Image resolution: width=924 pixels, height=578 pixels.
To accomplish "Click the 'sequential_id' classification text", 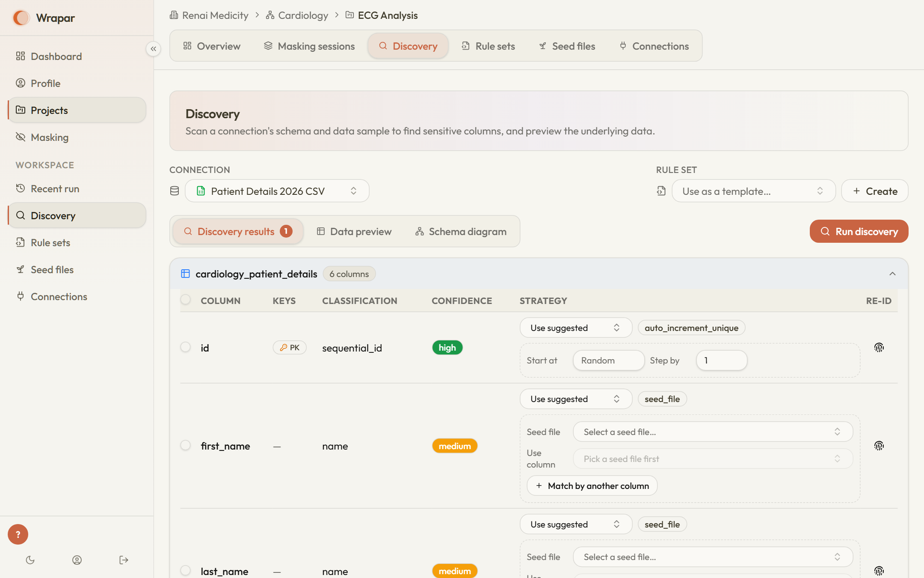I will (352, 348).
